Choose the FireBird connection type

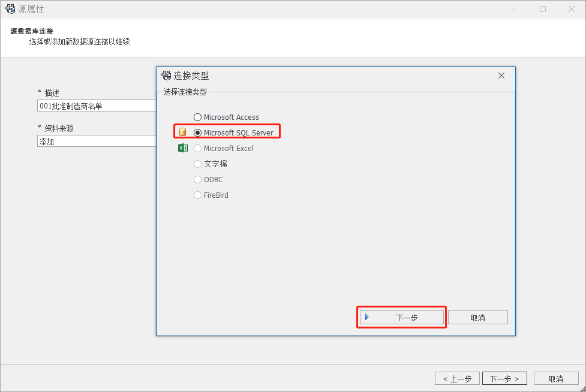point(198,195)
